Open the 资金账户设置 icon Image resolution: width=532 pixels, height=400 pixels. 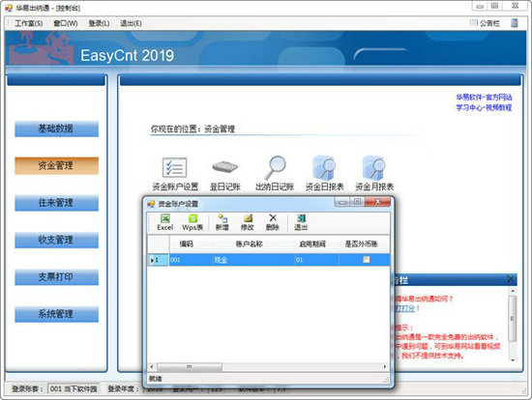(174, 167)
